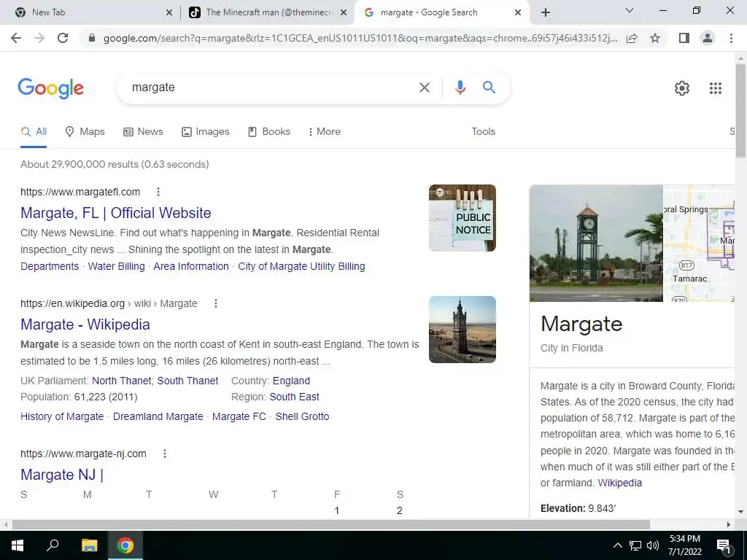Open knowledge panel clock tower photo
This screenshot has height=560, width=747.
[596, 244]
